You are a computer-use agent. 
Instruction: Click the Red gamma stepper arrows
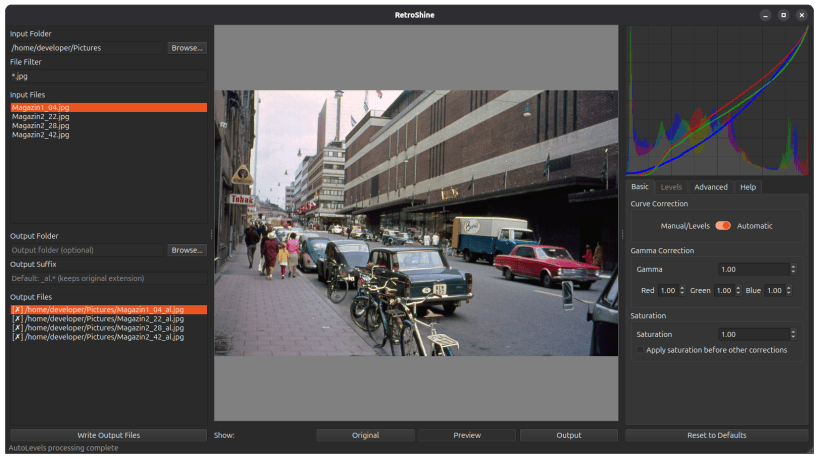(x=680, y=291)
